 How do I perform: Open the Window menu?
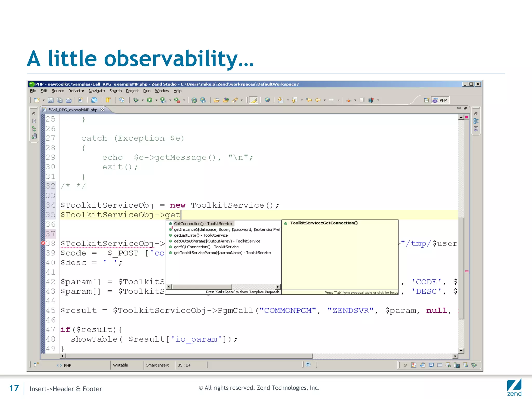(162, 91)
